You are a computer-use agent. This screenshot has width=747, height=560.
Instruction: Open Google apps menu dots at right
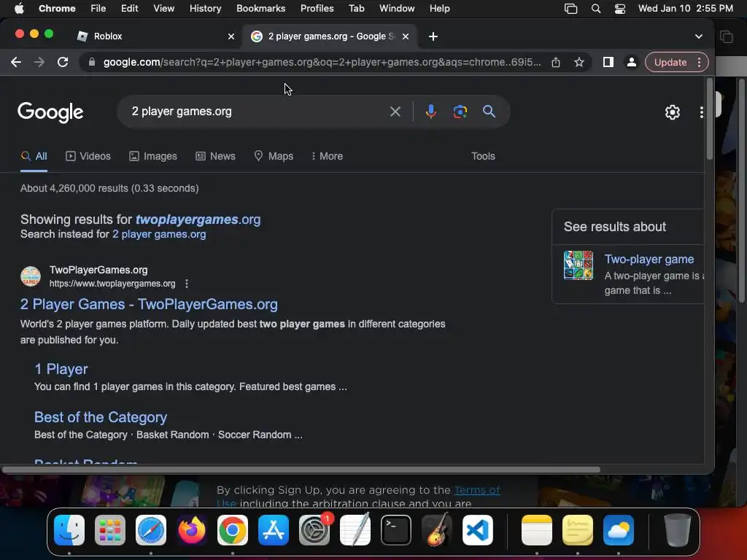701,112
